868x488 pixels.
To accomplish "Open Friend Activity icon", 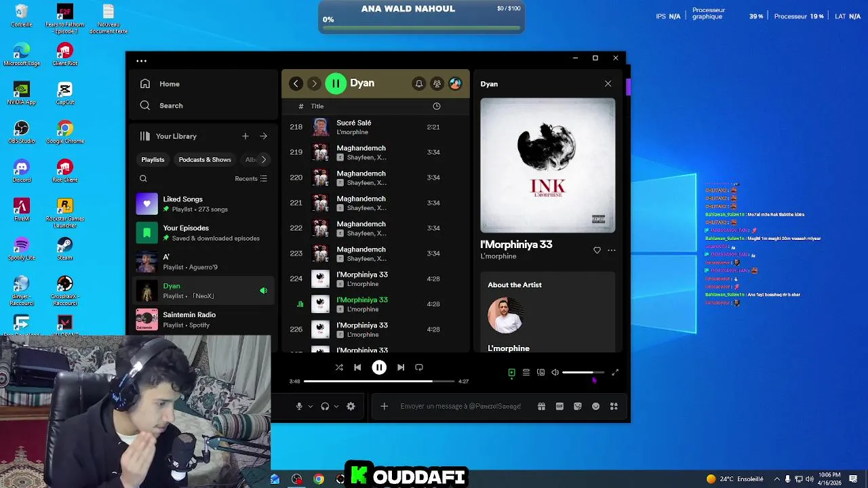I will point(437,83).
